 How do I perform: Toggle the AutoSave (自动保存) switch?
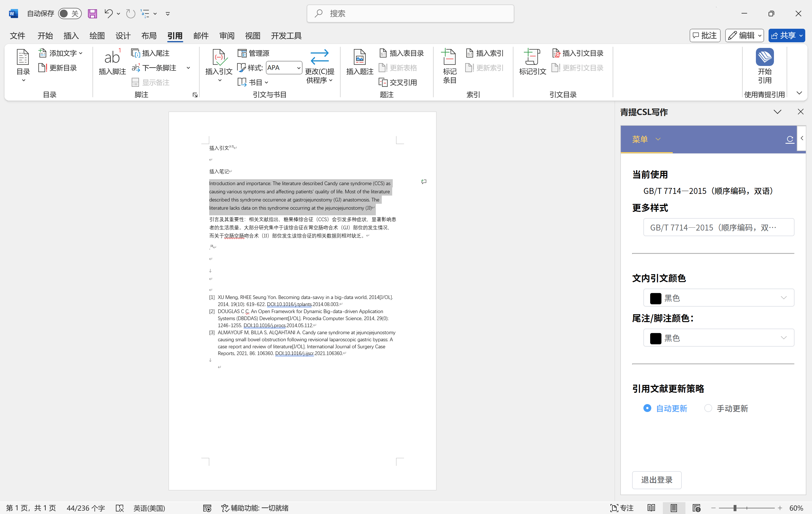tap(69, 14)
